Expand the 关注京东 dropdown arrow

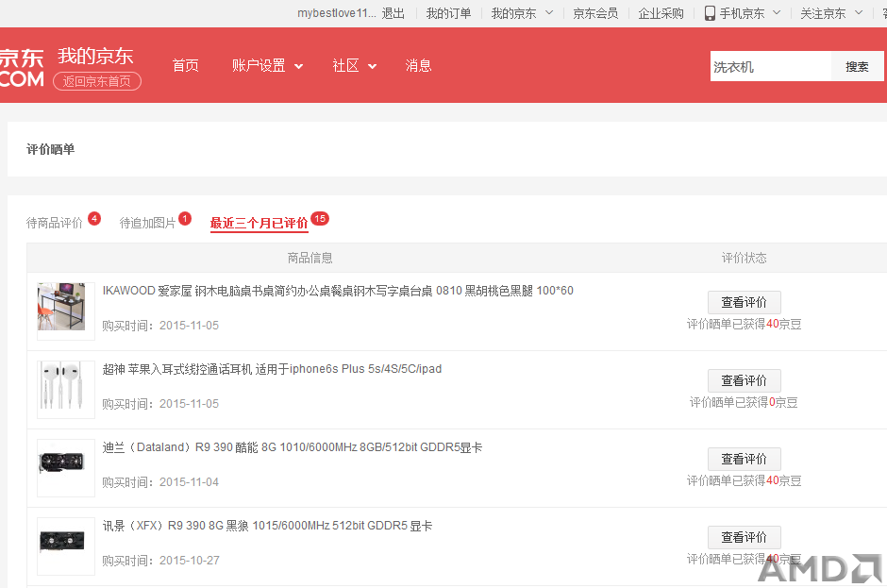pyautogui.click(x=858, y=12)
